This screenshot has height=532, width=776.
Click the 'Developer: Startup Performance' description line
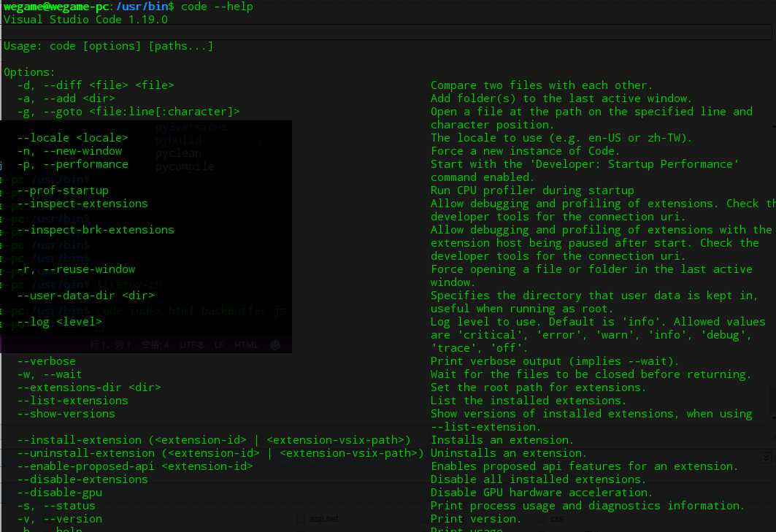coord(585,163)
